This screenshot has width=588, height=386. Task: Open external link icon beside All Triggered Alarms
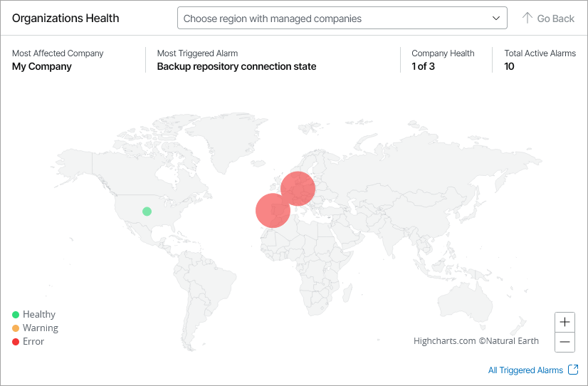[x=574, y=370]
